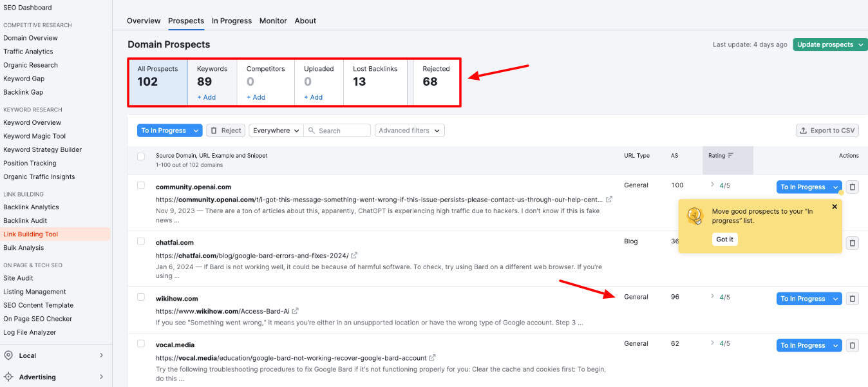Tick the checkbox for community.openai.com
868x387 pixels.
(141, 185)
